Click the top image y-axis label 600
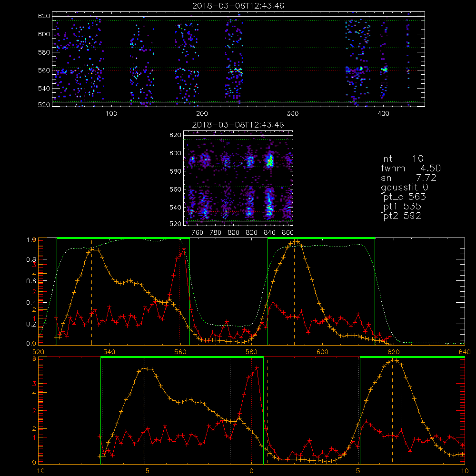Screen dimensions: 476x476 coord(44,34)
